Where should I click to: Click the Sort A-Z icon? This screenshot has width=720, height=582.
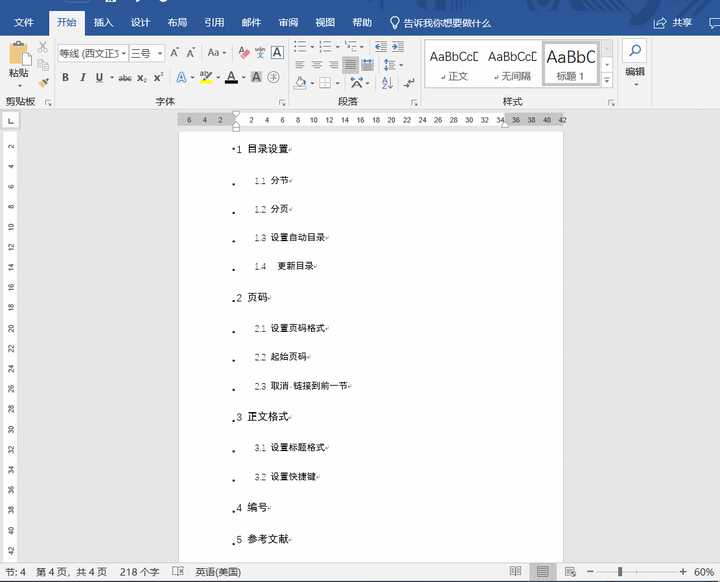[x=387, y=83]
